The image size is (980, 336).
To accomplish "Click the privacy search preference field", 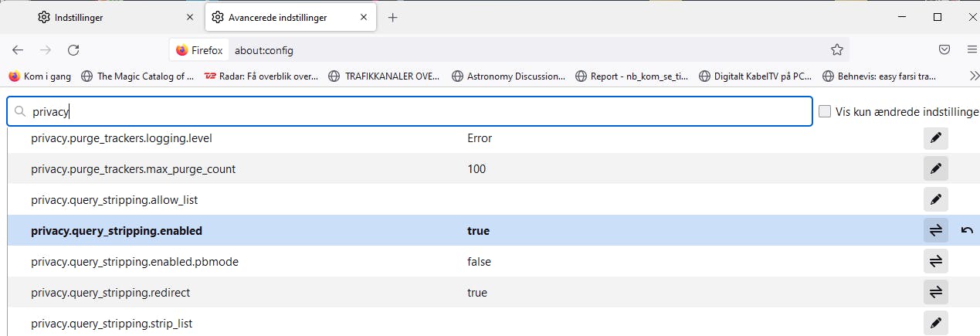I will pos(409,111).
